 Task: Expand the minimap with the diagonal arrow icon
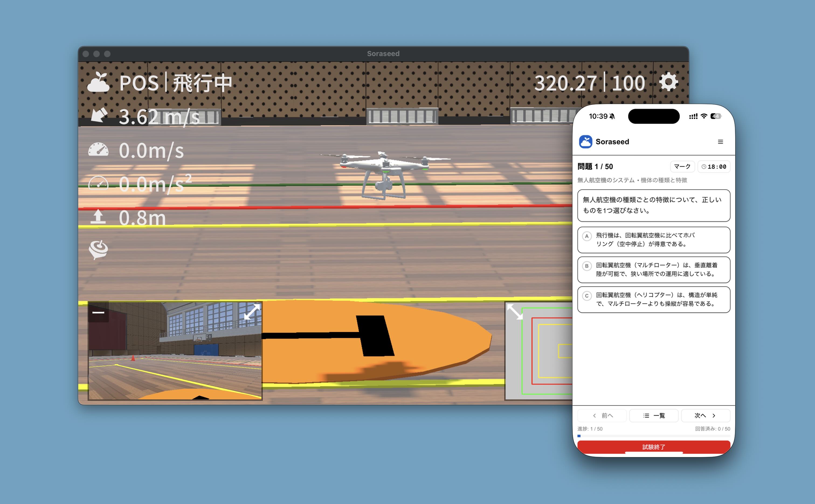click(x=515, y=312)
